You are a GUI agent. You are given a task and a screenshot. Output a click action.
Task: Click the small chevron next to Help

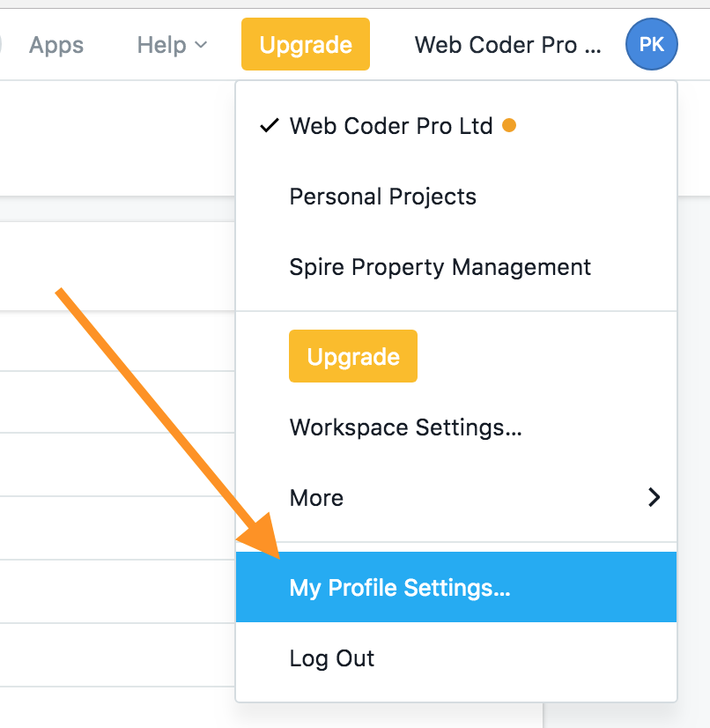[x=201, y=45]
